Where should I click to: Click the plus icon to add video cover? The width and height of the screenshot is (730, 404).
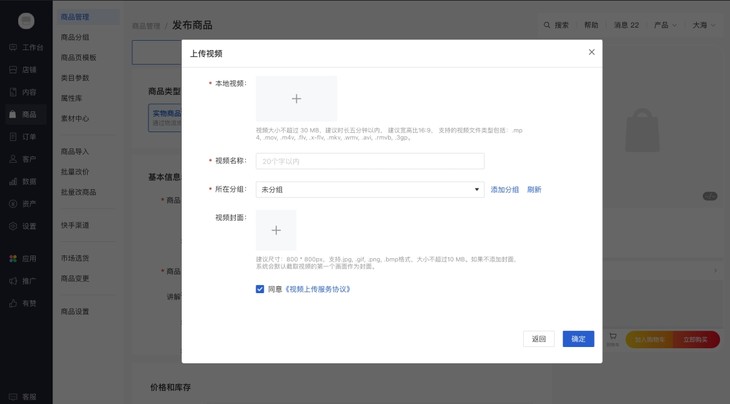pos(276,230)
